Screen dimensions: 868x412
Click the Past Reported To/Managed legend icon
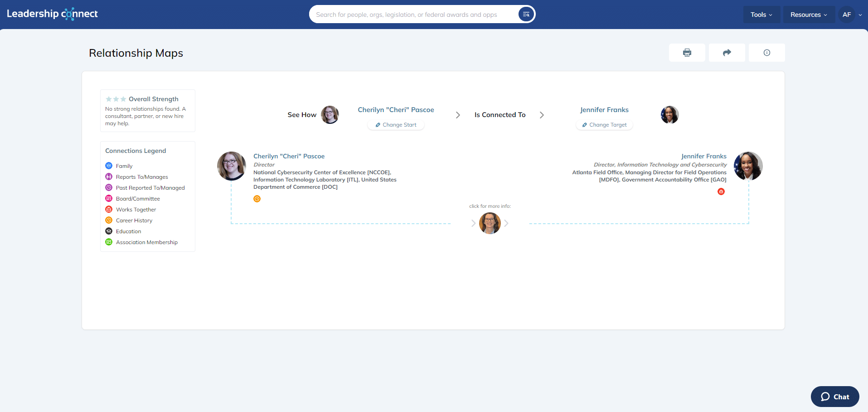[x=109, y=187]
